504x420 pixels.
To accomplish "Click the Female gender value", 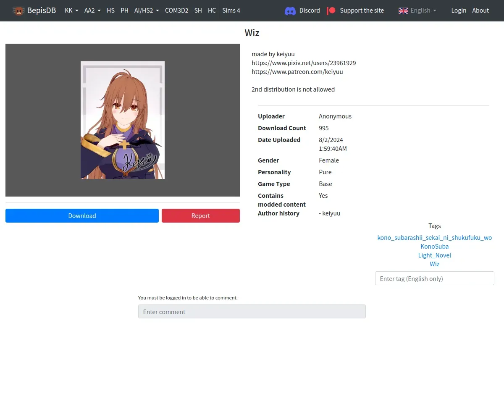I will point(329,160).
